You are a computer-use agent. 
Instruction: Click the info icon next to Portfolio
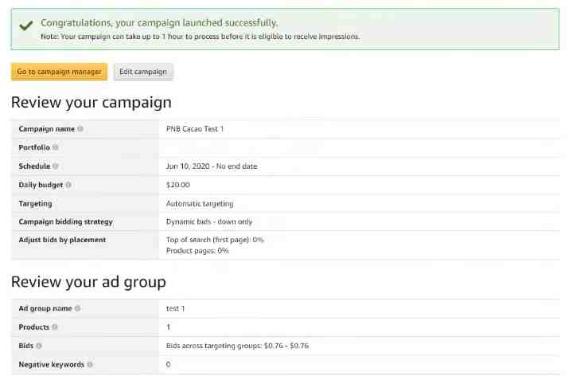pos(56,147)
